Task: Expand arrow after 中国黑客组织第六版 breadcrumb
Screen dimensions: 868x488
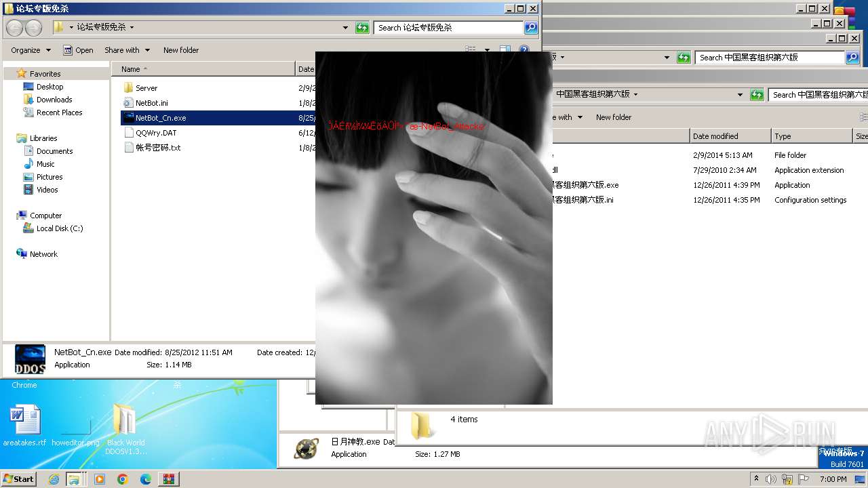Action: [x=635, y=94]
